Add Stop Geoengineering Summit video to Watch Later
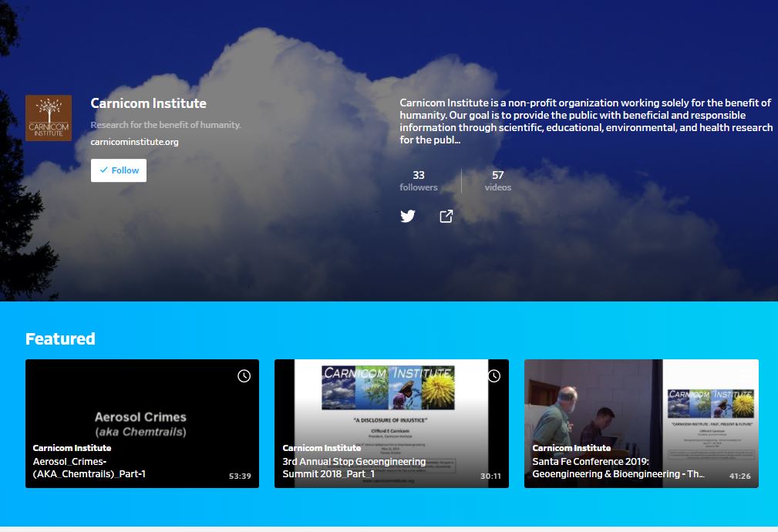The image size is (778, 532). (x=494, y=376)
